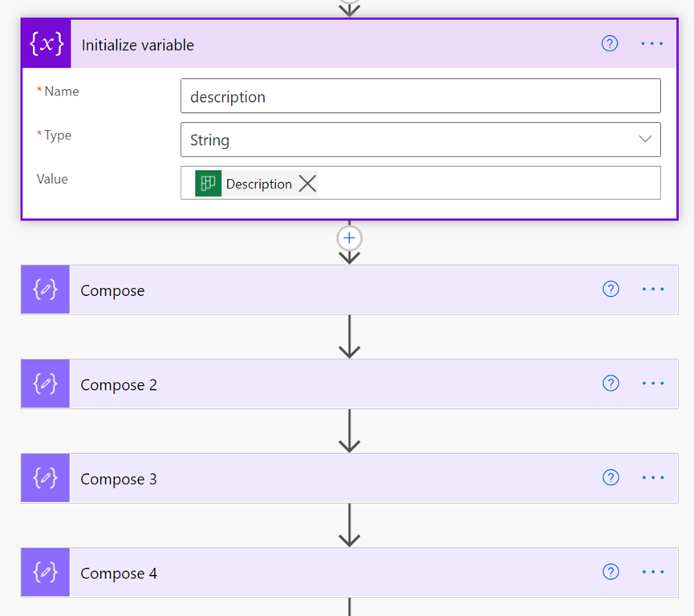Expand the Compose 2 action card
Viewport: 694px width, 616px height.
(x=321, y=385)
